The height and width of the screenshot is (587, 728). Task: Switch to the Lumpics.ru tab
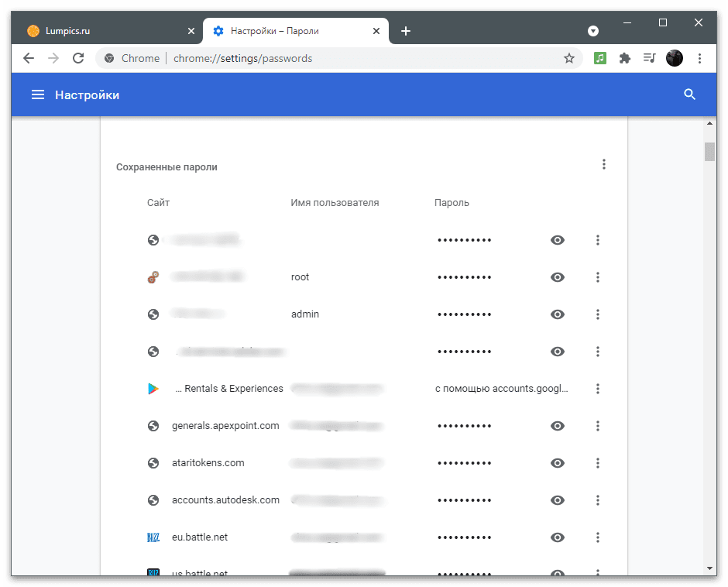click(x=107, y=31)
